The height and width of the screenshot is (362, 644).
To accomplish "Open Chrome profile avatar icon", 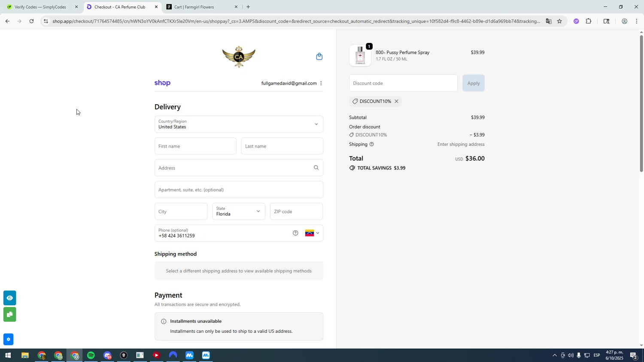I will click(624, 21).
